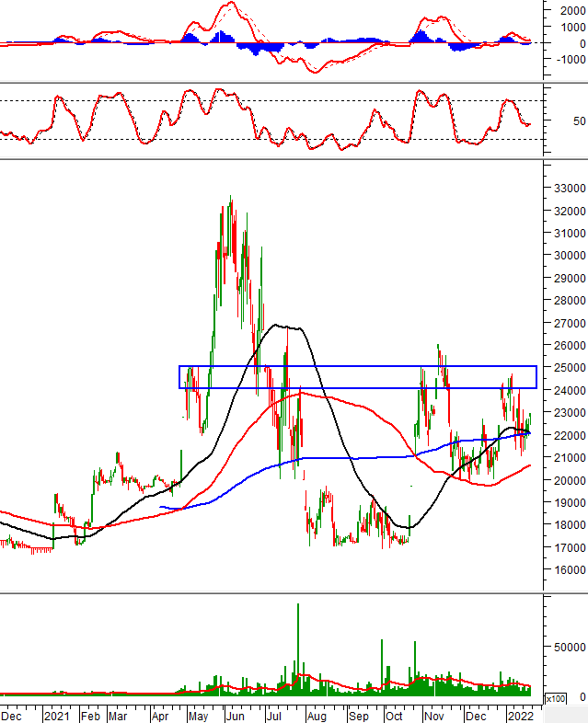Click the 25000 price axis label
The image size is (588, 723).
(x=570, y=368)
